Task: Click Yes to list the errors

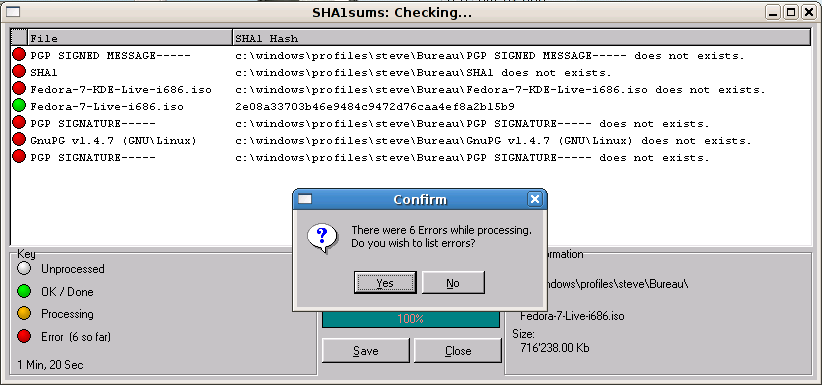Action: click(385, 283)
